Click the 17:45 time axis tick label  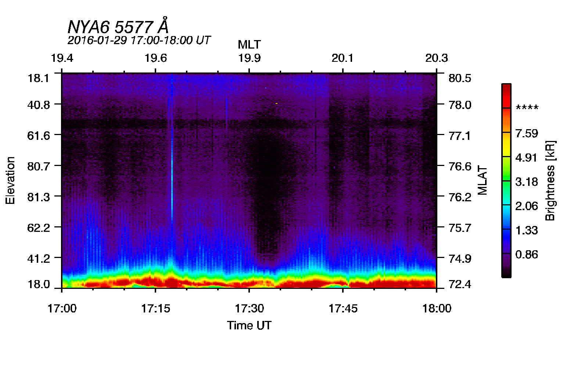pos(343,308)
